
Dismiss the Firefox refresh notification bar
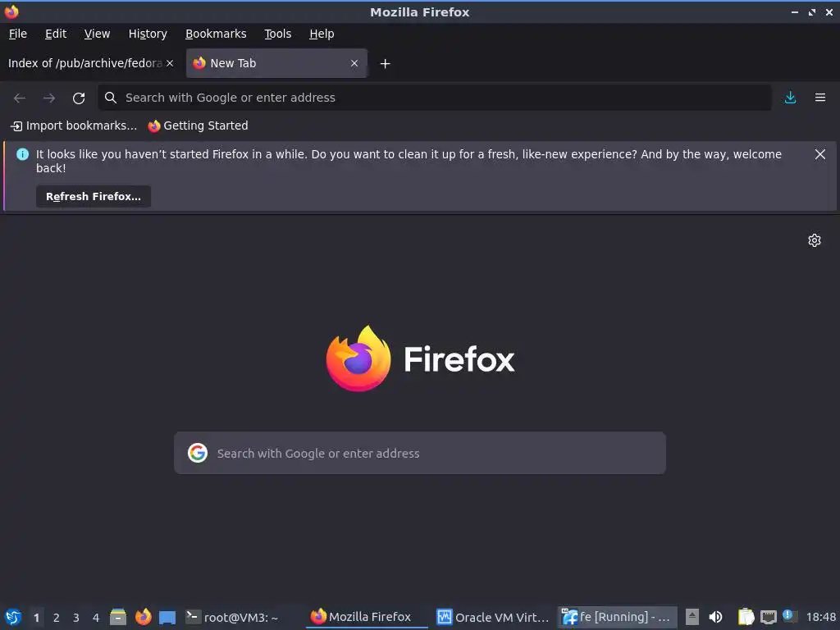point(819,154)
